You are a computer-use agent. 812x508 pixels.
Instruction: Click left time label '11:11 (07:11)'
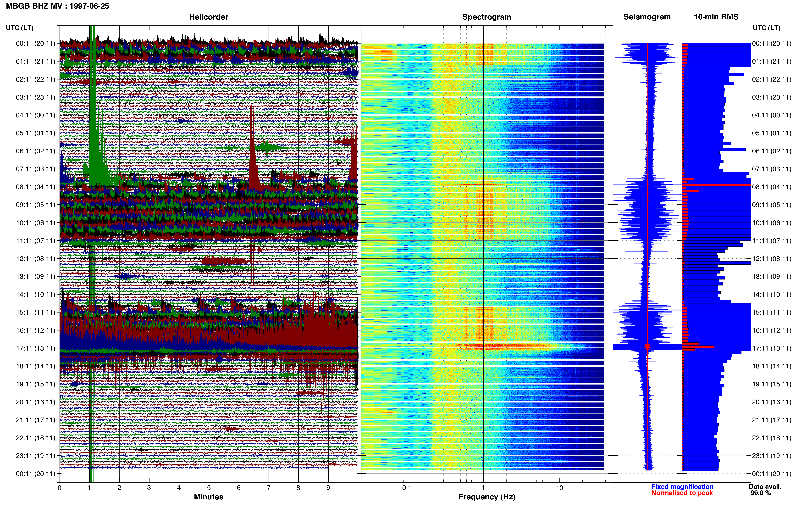pos(35,240)
